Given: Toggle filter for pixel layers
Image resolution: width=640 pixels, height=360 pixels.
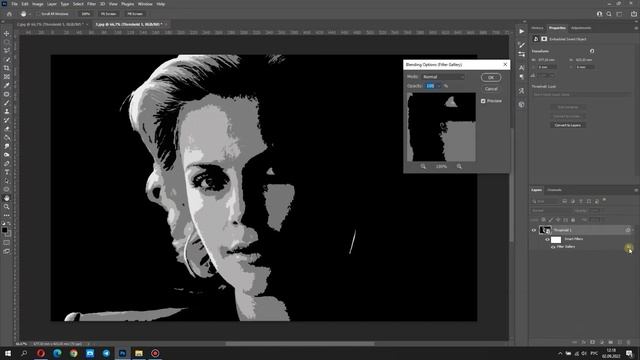Looking at the screenshot, I should tap(564, 201).
